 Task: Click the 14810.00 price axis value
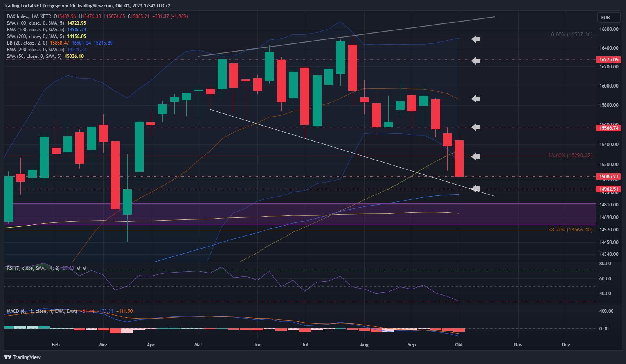click(609, 205)
